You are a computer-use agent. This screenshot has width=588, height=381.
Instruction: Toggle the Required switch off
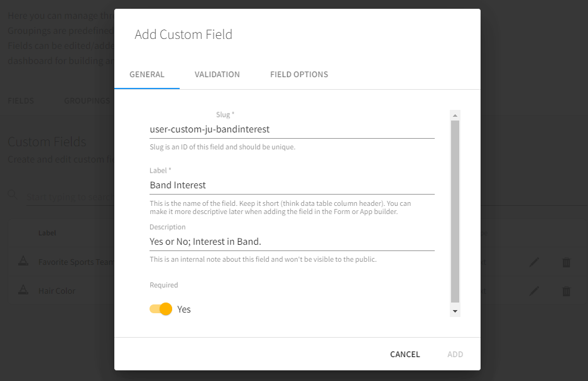(161, 309)
